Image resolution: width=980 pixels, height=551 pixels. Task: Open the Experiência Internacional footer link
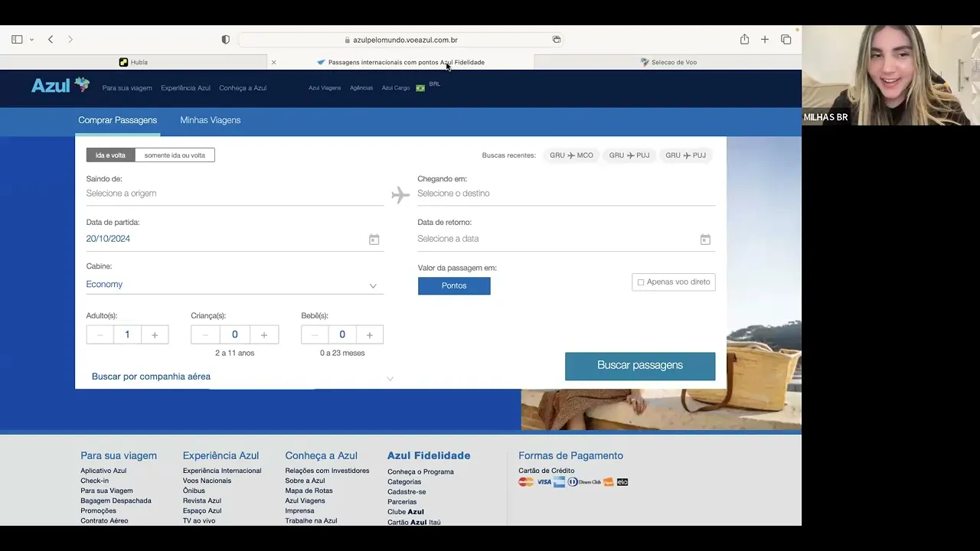click(x=222, y=471)
